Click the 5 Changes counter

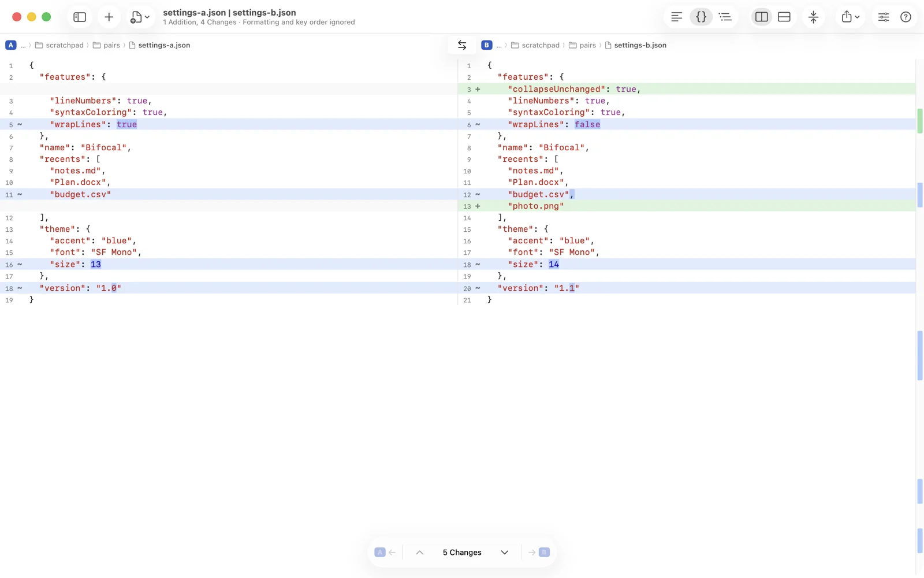coord(462,553)
